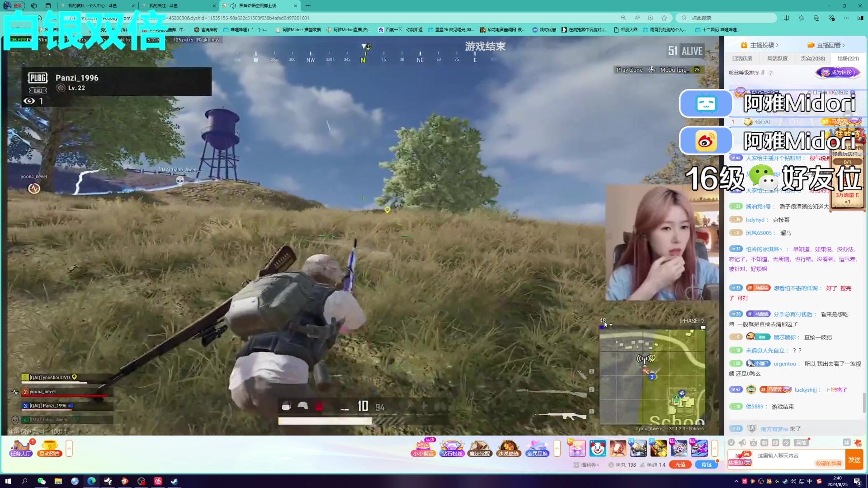Viewport: 868px width, 488px height.
Task: Open a new browser tab
Action: pyautogui.click(x=308, y=5)
